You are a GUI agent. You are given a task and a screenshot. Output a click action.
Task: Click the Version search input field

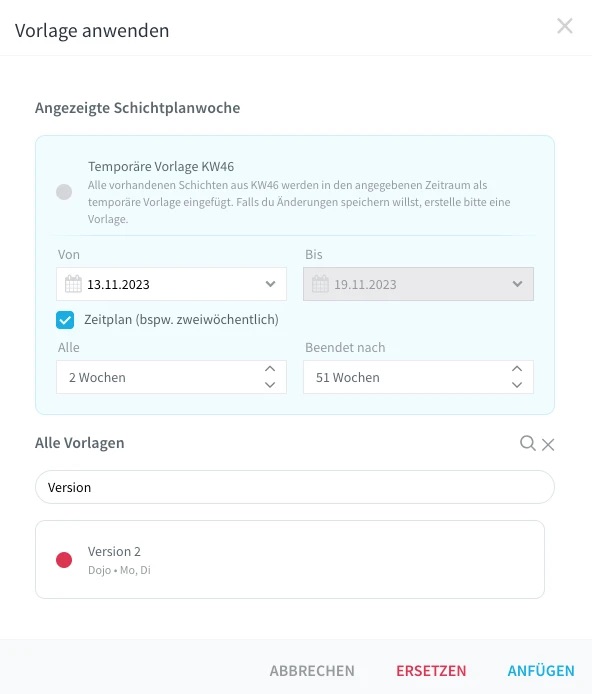(x=295, y=487)
